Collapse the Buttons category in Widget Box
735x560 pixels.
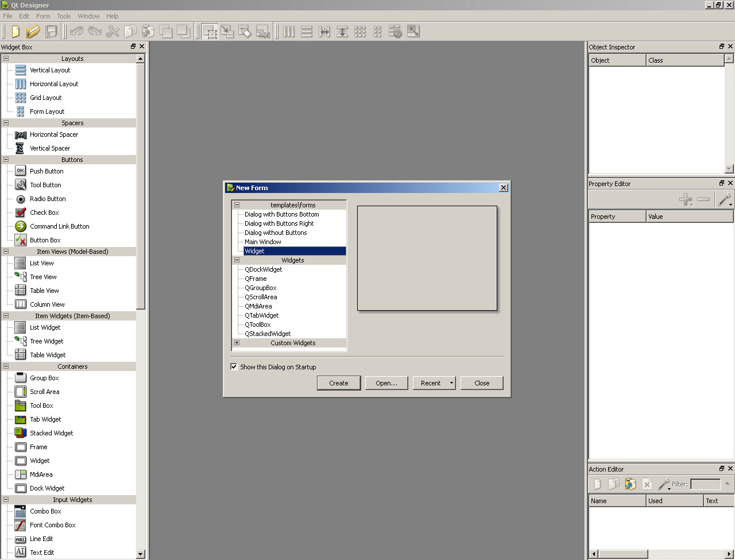coord(6,159)
